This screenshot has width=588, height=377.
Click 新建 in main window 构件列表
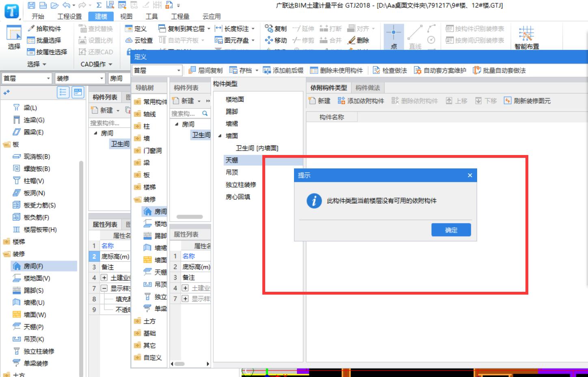102,110
